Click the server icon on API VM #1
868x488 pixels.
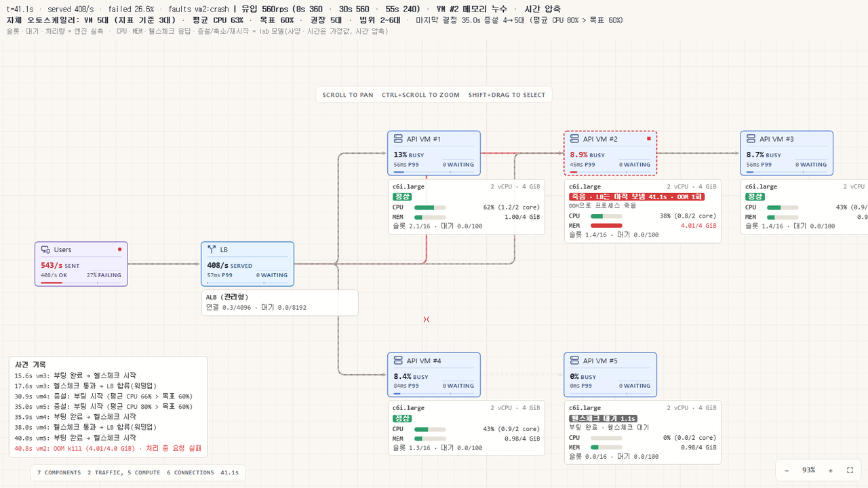coord(398,139)
